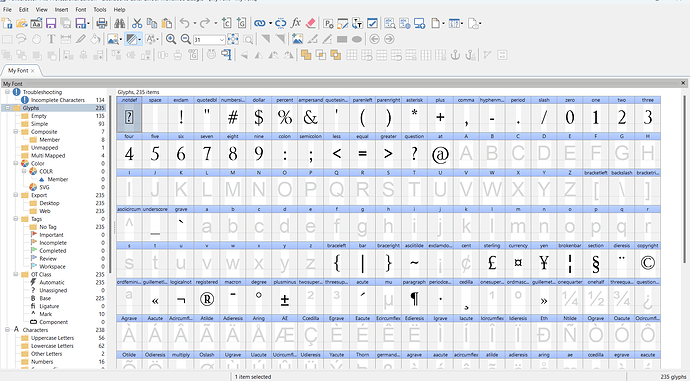Image resolution: width=690 pixels, height=381 pixels.
Task: Open the Help menu
Action: (119, 9)
